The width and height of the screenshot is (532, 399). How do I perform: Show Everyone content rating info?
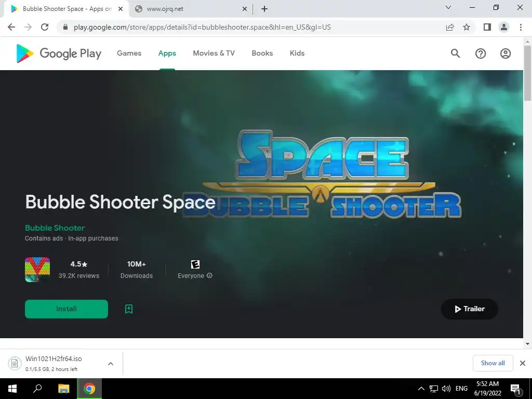(210, 275)
